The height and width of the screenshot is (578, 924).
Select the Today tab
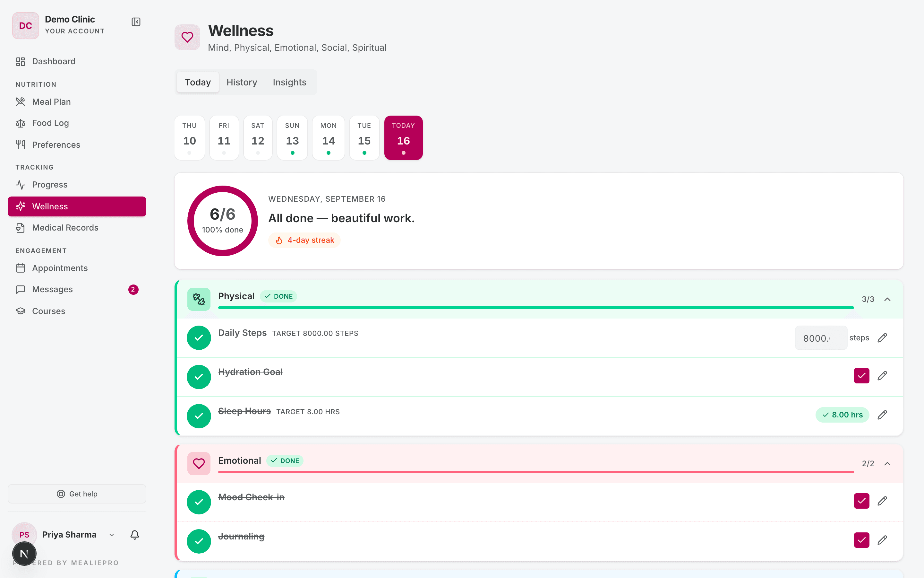[x=198, y=82]
